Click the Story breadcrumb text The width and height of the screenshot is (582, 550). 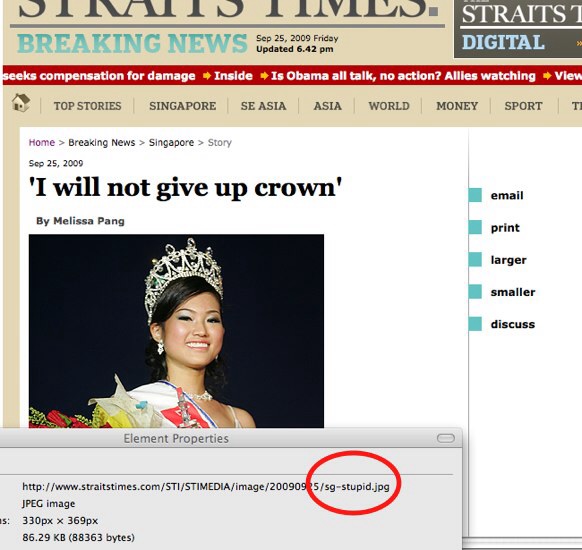[220, 143]
